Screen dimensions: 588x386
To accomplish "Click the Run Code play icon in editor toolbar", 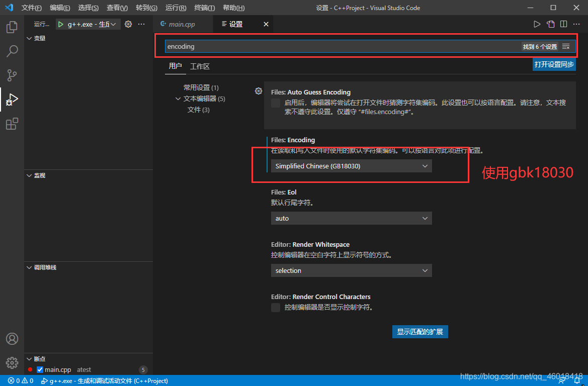I will pos(537,24).
